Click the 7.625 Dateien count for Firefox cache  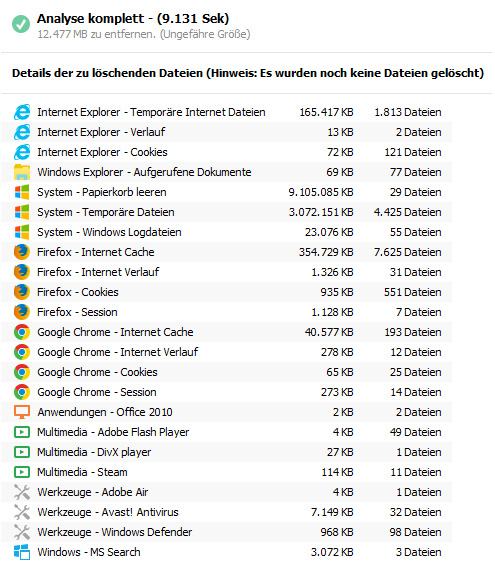point(408,252)
